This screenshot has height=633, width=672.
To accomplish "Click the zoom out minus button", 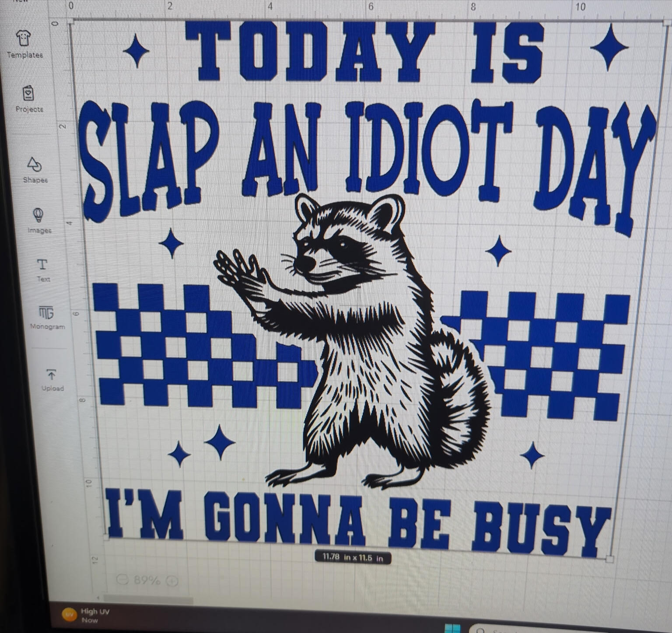I will (x=123, y=580).
